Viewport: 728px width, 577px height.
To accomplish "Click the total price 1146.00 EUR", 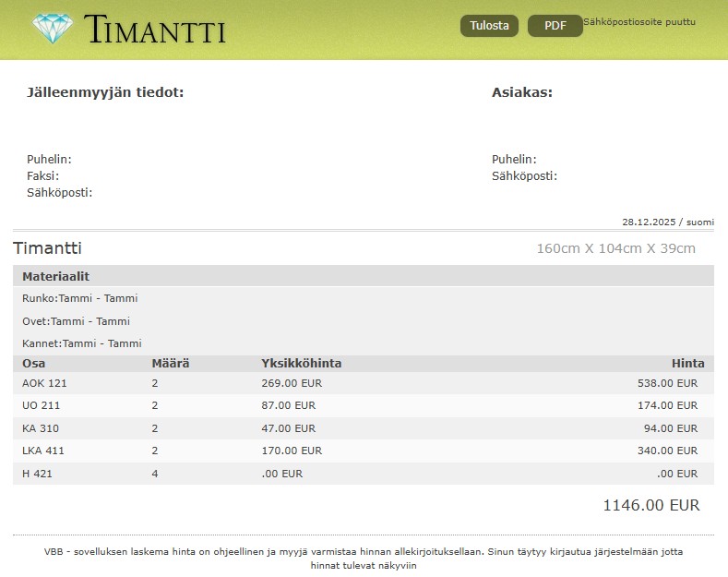I will 650,505.
